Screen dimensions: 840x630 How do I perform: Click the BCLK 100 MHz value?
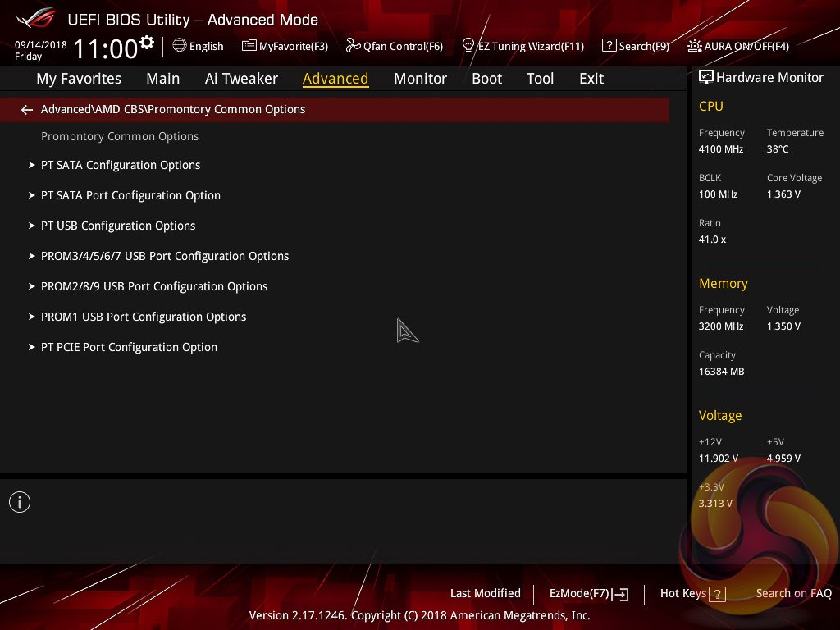[718, 194]
